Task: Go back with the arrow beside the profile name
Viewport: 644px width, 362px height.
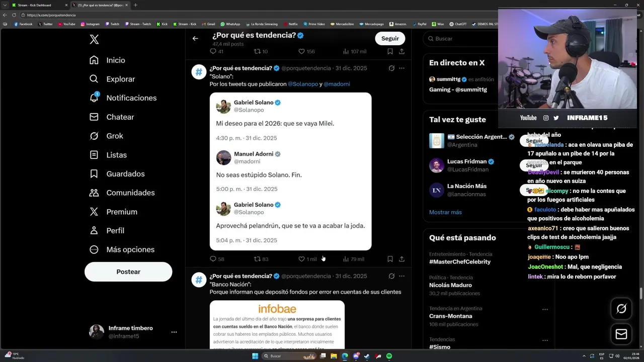Action: (195, 38)
